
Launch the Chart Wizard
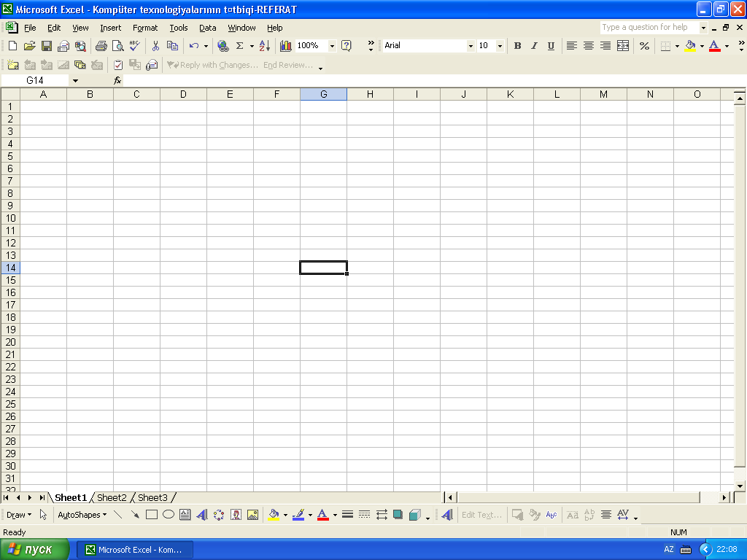coord(286,46)
